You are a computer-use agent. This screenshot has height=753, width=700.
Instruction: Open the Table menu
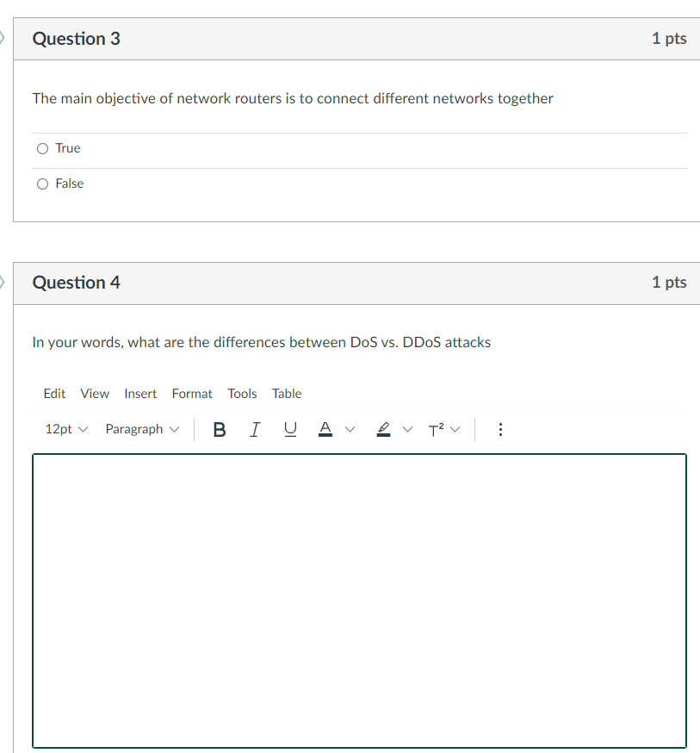287,394
